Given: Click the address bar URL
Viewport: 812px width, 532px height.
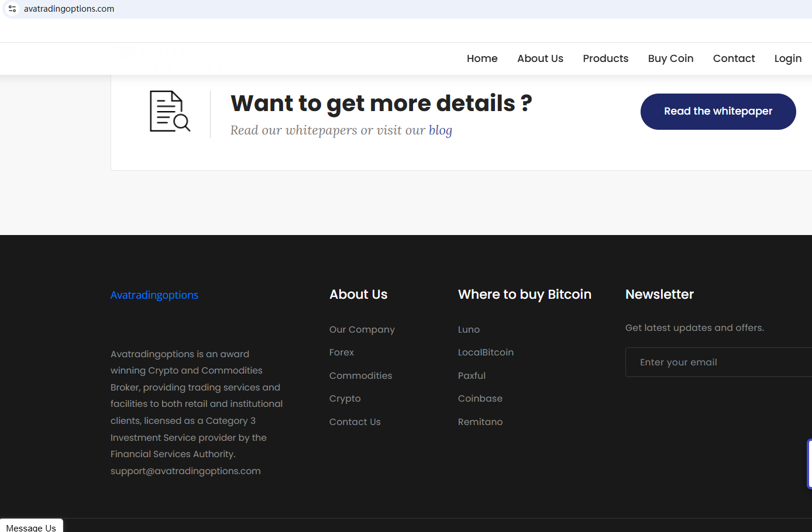Looking at the screenshot, I should (x=69, y=9).
